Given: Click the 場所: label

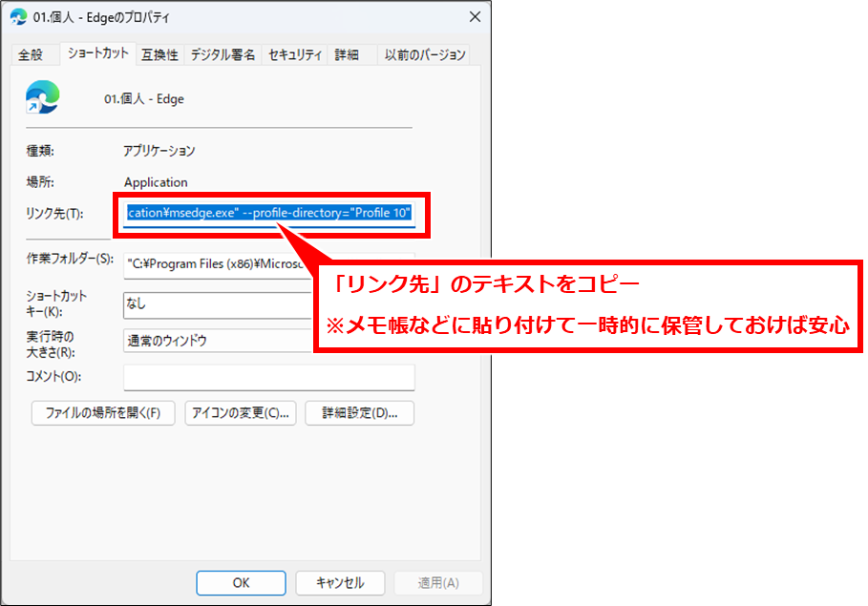Looking at the screenshot, I should point(40,182).
